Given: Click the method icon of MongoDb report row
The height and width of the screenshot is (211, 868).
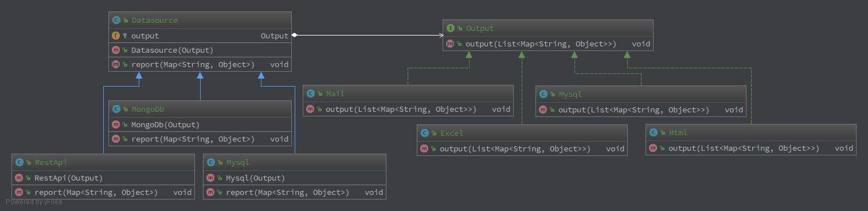Looking at the screenshot, I should pos(116,139).
